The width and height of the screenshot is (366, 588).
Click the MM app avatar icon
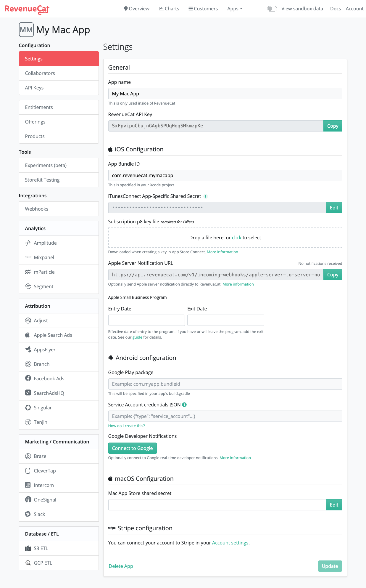(x=26, y=30)
